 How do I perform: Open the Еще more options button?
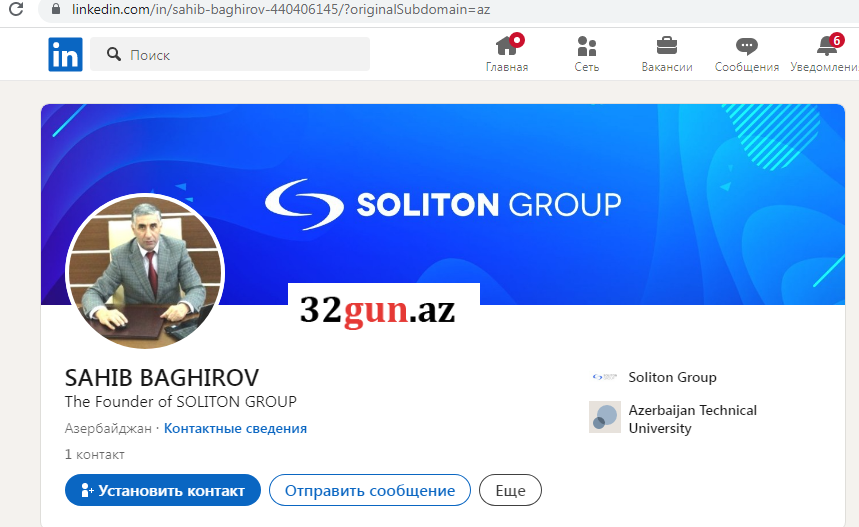pos(510,490)
